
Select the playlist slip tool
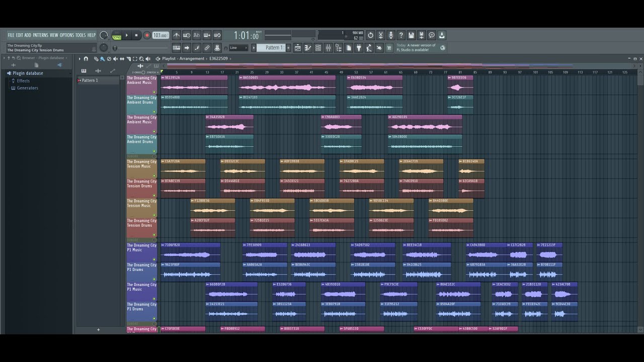coord(122,59)
